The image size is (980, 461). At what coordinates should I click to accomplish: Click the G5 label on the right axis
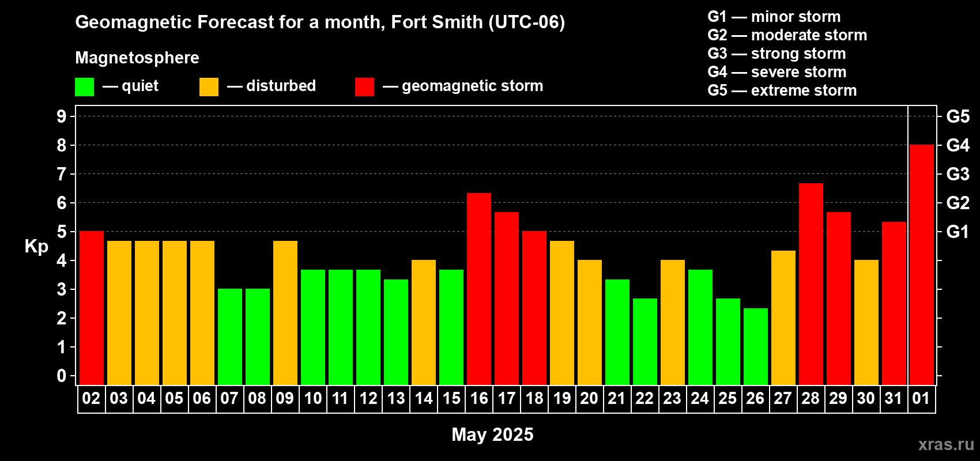[958, 116]
